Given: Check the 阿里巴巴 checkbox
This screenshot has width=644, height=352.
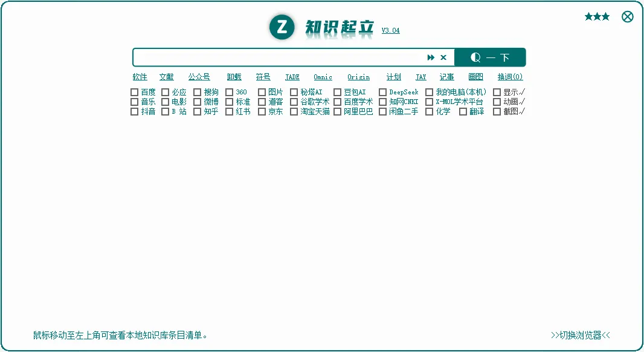Looking at the screenshot, I should click(x=337, y=111).
